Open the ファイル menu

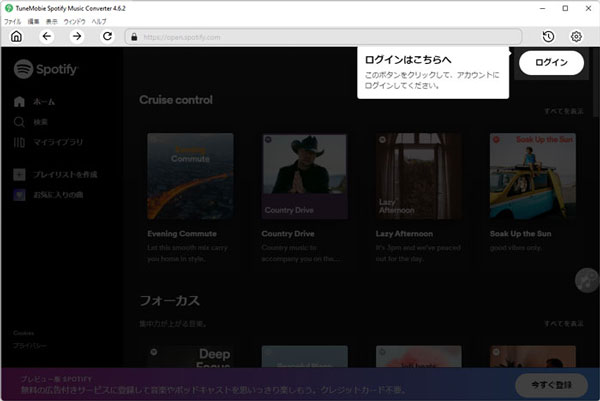click(x=12, y=21)
